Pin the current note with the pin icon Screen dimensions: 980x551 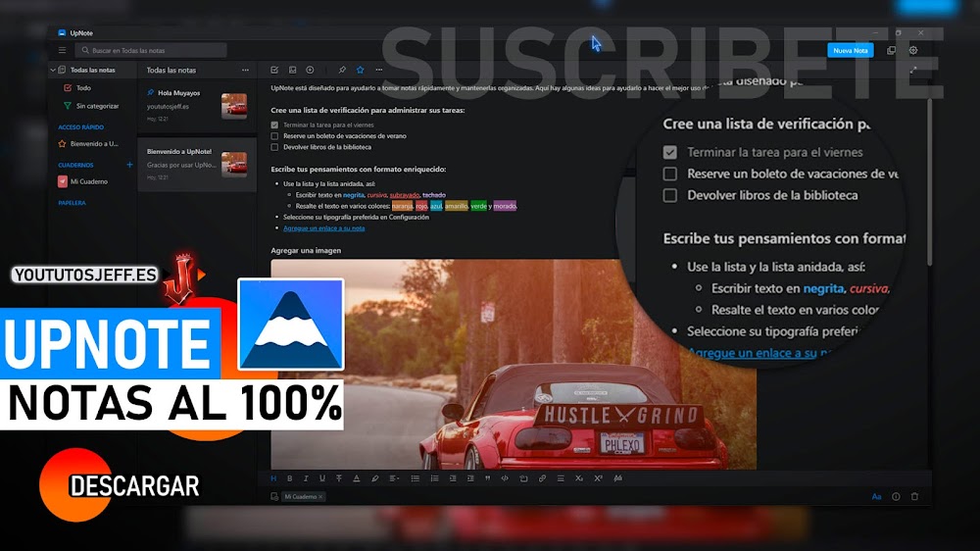coord(342,70)
